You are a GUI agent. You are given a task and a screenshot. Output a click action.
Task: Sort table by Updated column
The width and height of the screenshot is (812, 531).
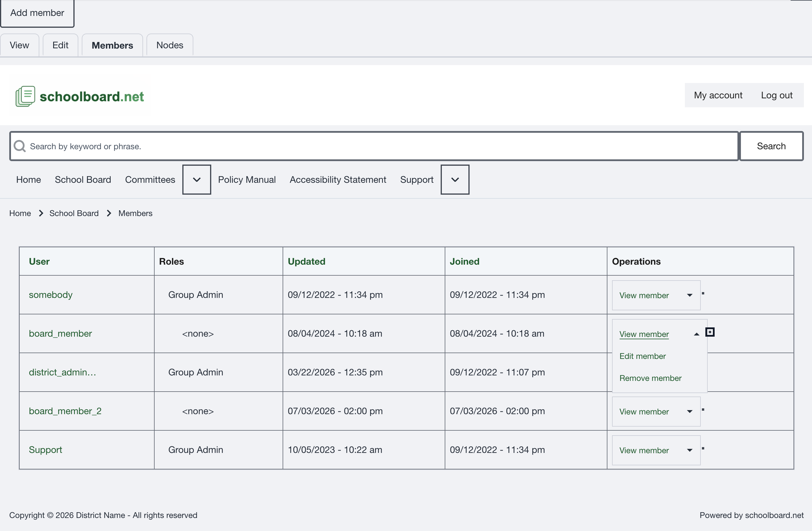306,261
